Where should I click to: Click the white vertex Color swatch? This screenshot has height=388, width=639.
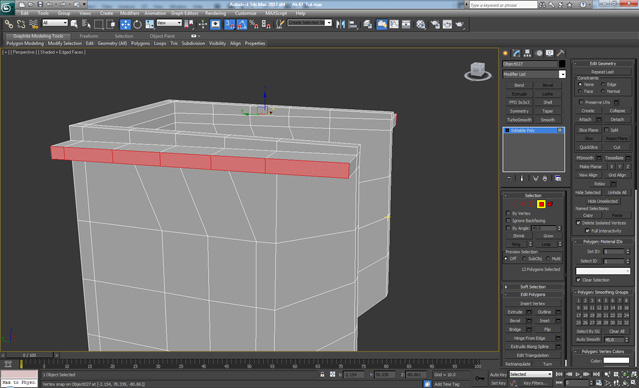click(616, 361)
